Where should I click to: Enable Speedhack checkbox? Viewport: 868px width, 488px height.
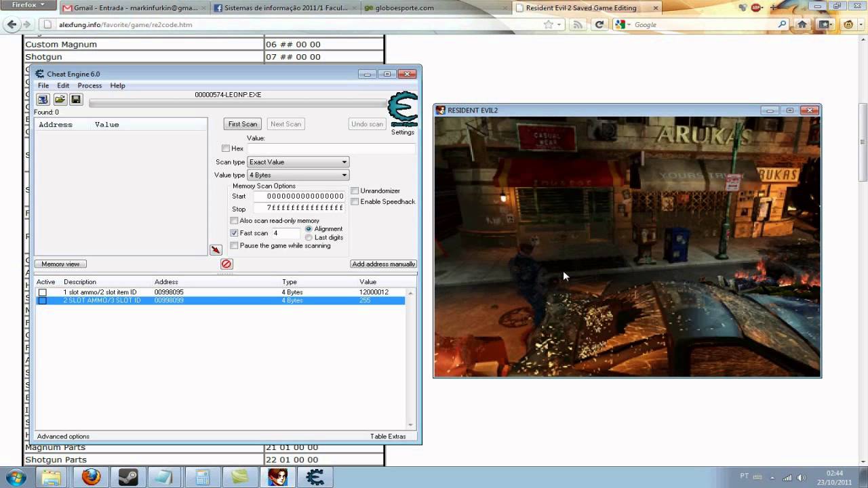[355, 202]
